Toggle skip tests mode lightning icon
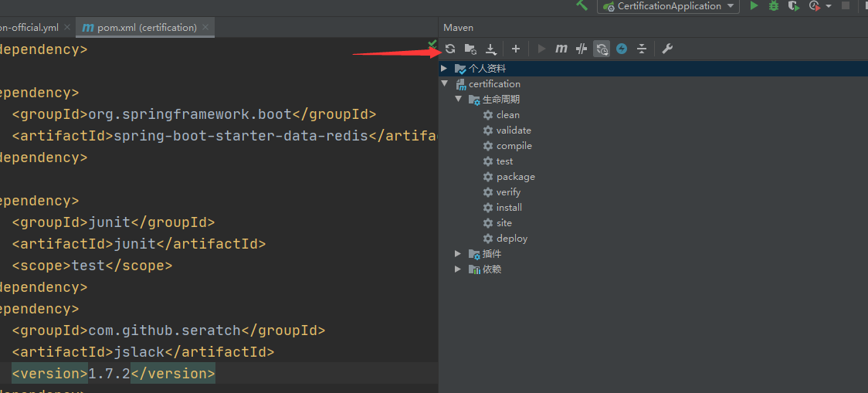The width and height of the screenshot is (868, 393). click(x=622, y=49)
